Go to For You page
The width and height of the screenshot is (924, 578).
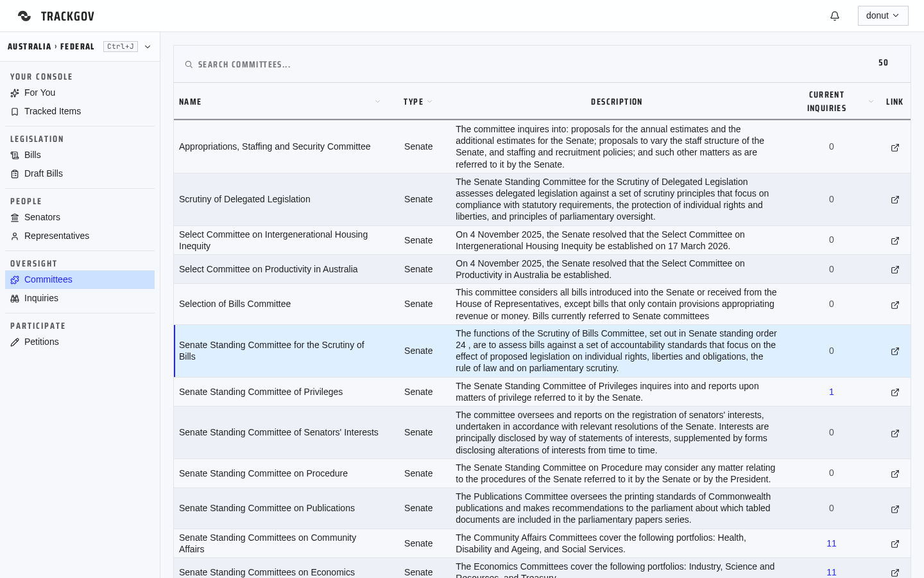tap(80, 93)
